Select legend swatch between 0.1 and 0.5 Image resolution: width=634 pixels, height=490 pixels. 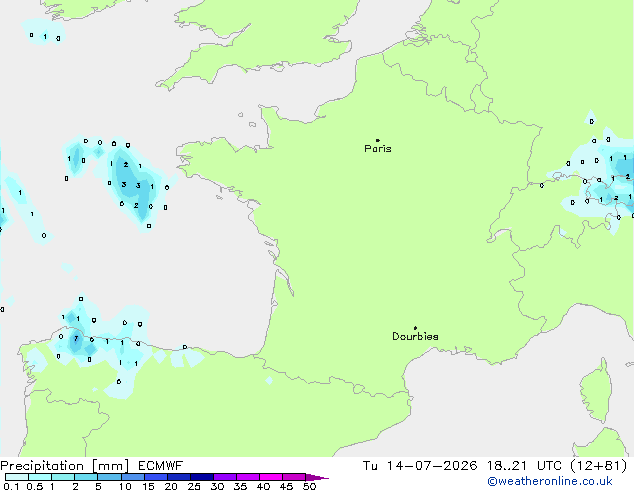[17, 477]
